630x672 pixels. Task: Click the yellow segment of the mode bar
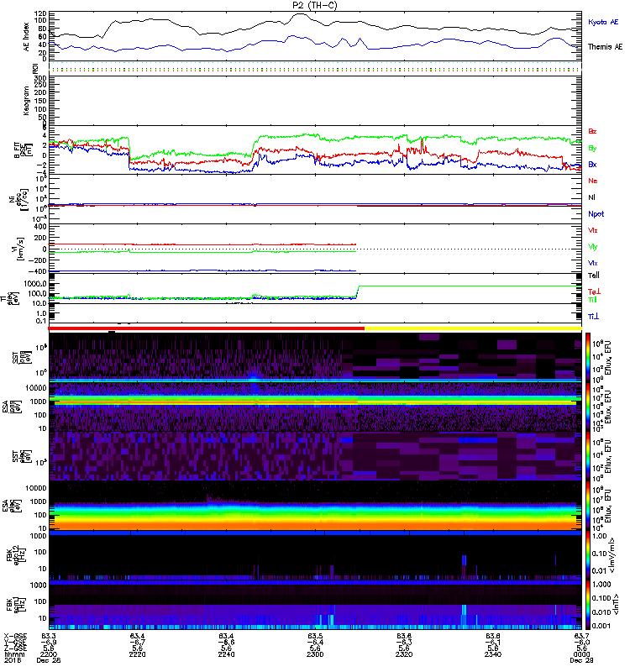(x=473, y=328)
